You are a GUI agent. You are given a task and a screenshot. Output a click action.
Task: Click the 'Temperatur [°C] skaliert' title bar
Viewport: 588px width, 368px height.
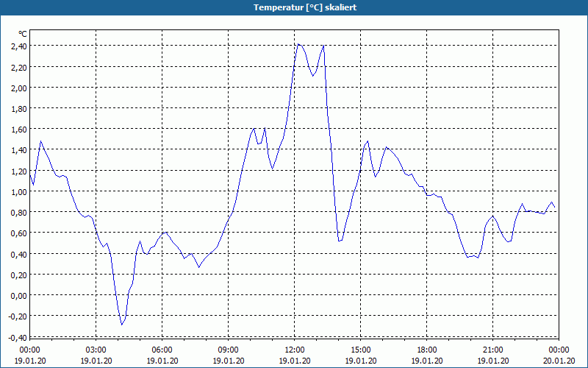coord(294,7)
